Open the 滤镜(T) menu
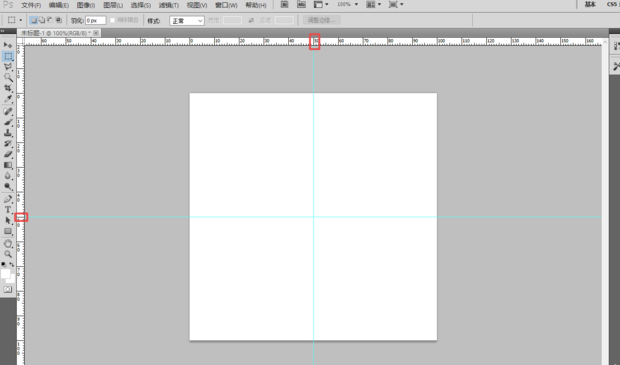The image size is (620, 365). 169,5
